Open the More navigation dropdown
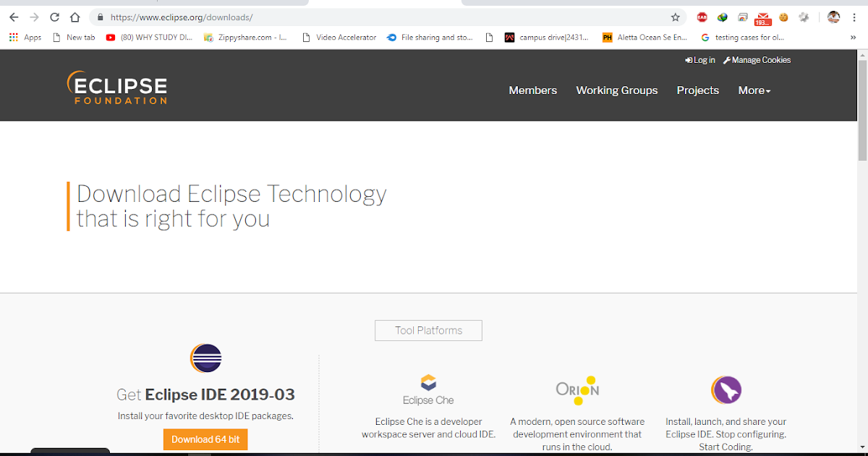868x456 pixels. (x=754, y=90)
